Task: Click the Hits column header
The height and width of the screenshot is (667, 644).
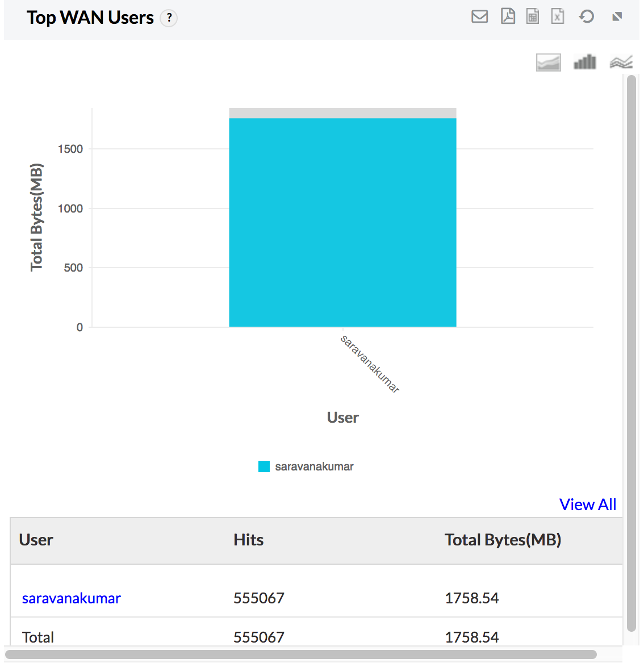Action: pyautogui.click(x=248, y=540)
